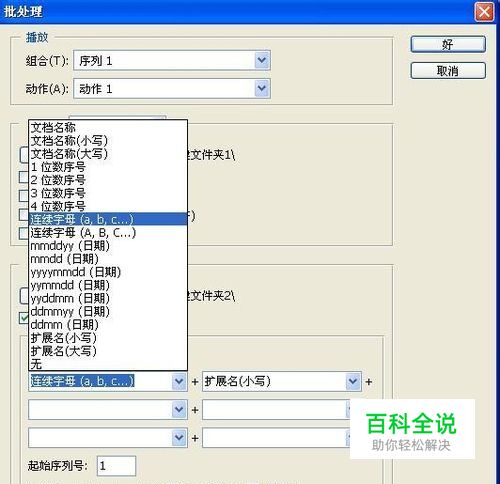This screenshot has width=500, height=484.
Task: Select 1 位数序号 in list
Action: [108, 167]
